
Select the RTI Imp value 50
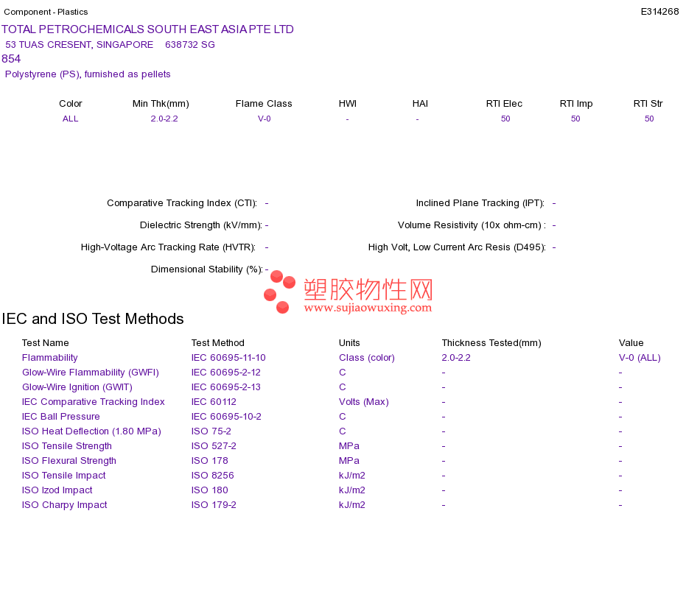(x=575, y=119)
